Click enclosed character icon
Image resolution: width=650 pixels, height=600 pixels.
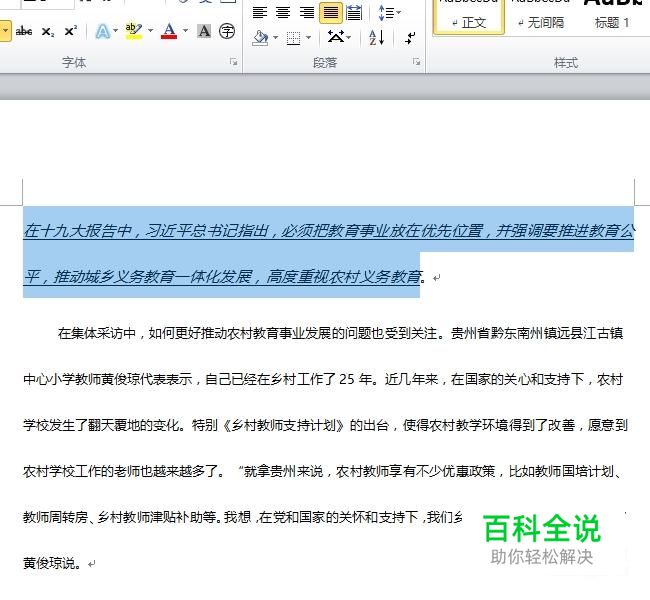(x=227, y=31)
